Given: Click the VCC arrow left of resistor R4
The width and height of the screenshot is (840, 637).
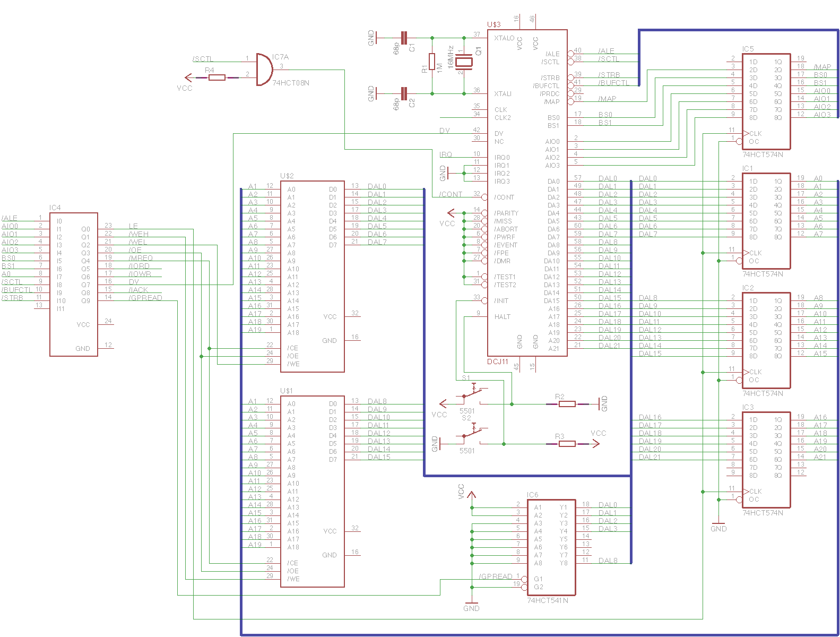Looking at the screenshot, I should click(x=187, y=78).
